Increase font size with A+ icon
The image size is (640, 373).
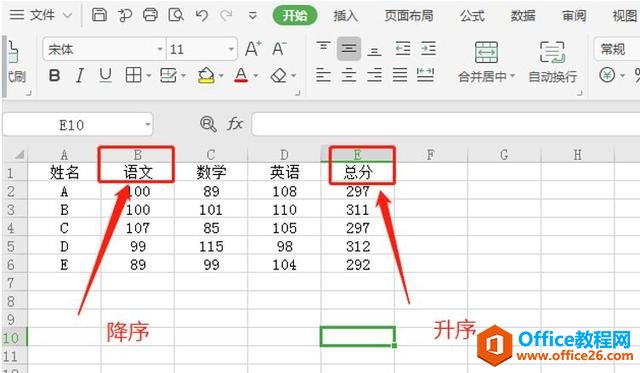[253, 49]
